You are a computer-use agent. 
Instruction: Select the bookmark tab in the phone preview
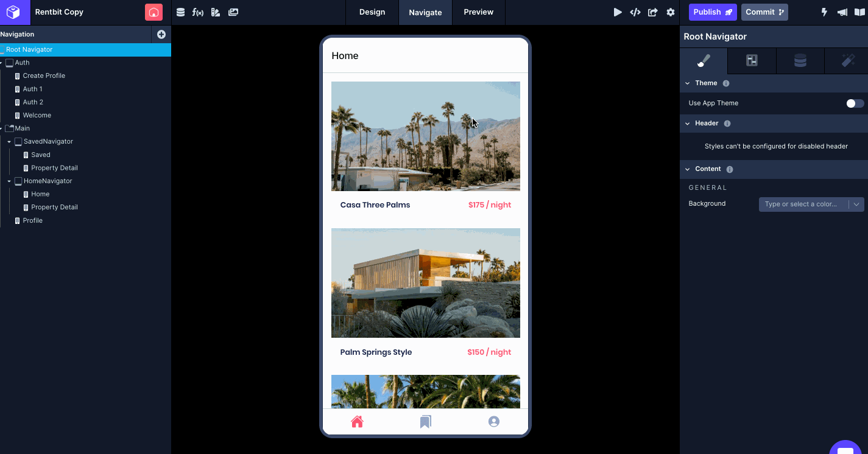click(425, 421)
